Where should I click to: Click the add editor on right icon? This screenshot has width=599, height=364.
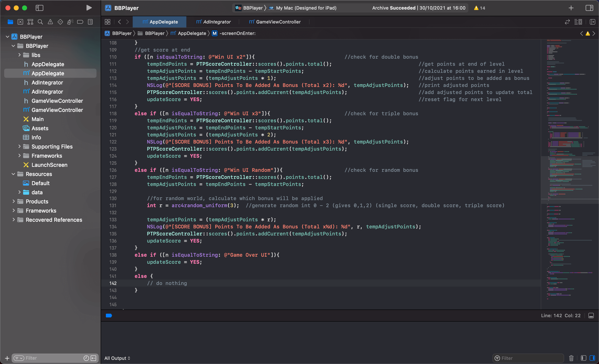(x=592, y=22)
